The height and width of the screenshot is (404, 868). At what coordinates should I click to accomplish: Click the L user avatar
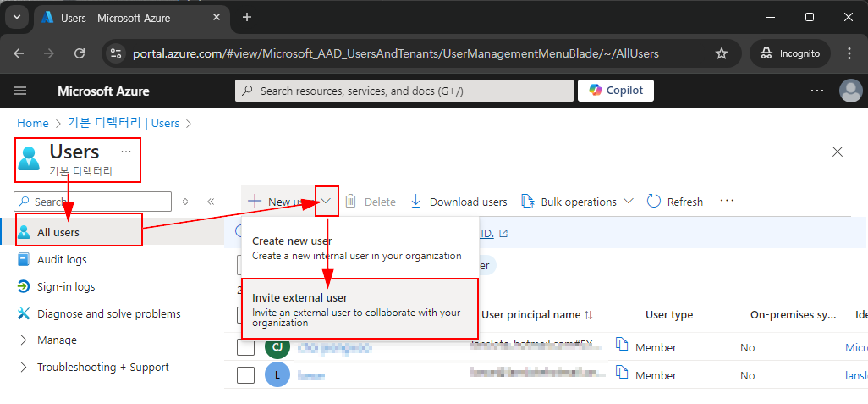click(x=277, y=375)
